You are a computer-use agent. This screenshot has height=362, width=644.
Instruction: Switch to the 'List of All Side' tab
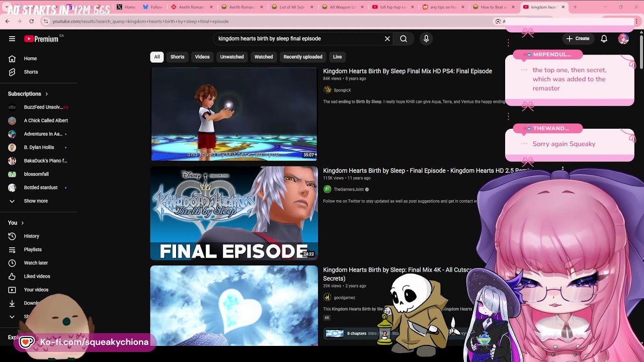pyautogui.click(x=293, y=7)
